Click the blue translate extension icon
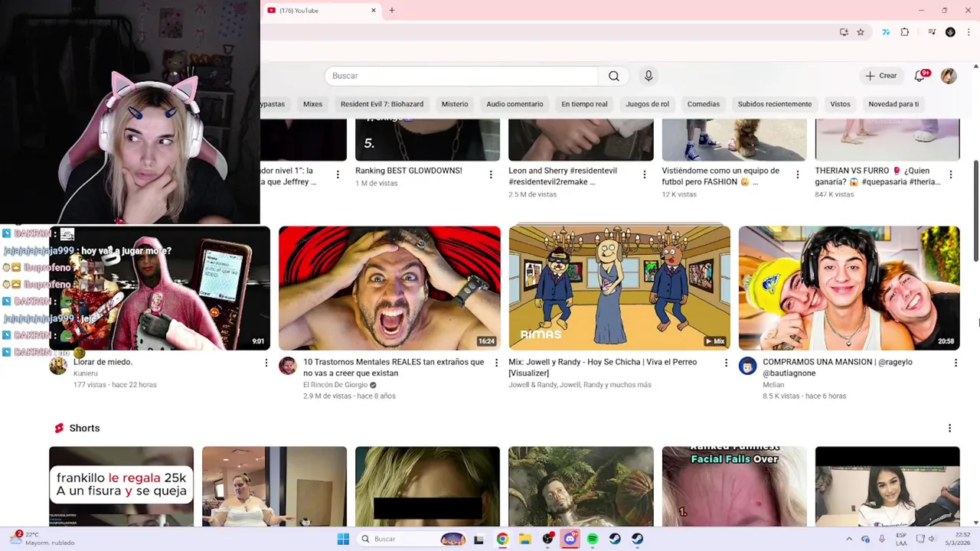 pyautogui.click(x=886, y=32)
